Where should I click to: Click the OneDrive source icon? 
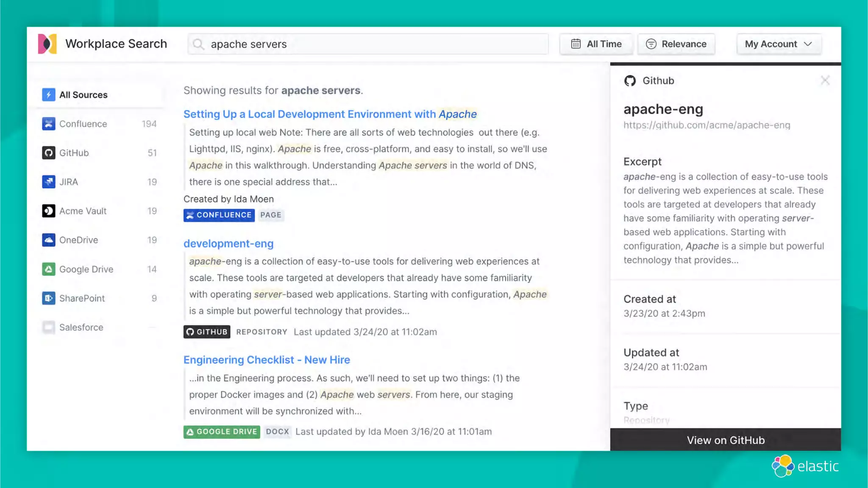coord(49,240)
